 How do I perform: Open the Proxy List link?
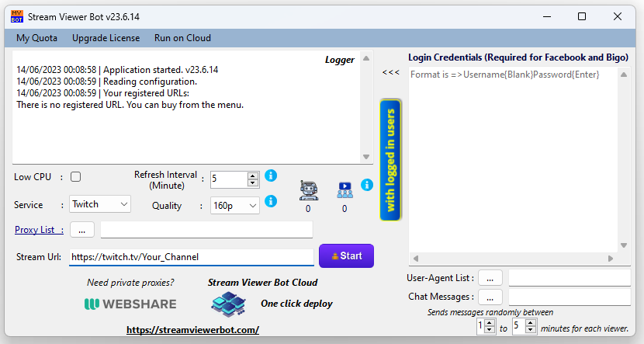click(39, 230)
